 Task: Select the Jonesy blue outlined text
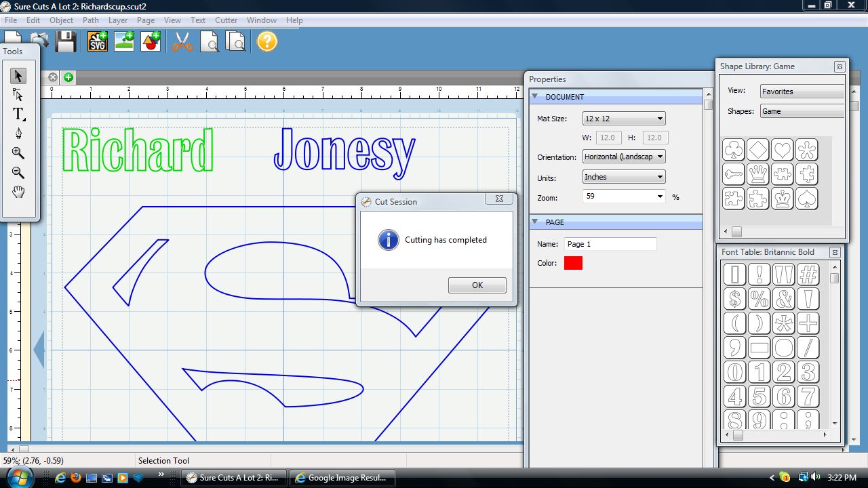click(344, 152)
